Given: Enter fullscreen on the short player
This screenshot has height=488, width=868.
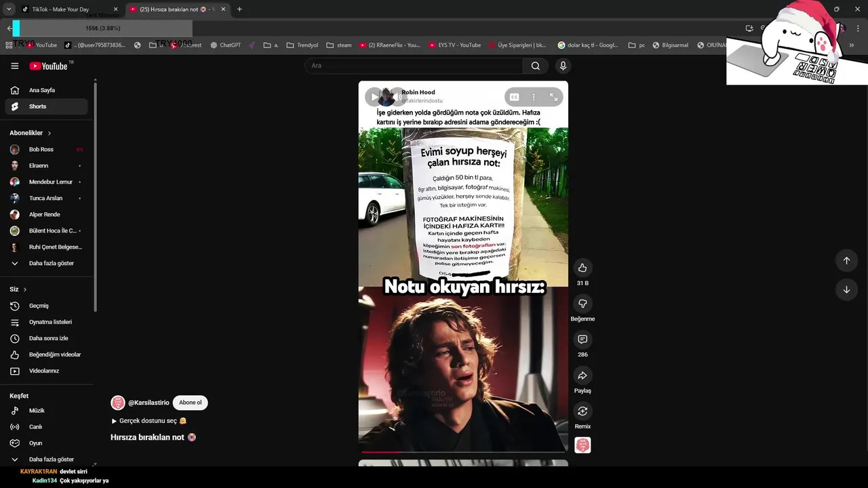Looking at the screenshot, I should pos(553,97).
